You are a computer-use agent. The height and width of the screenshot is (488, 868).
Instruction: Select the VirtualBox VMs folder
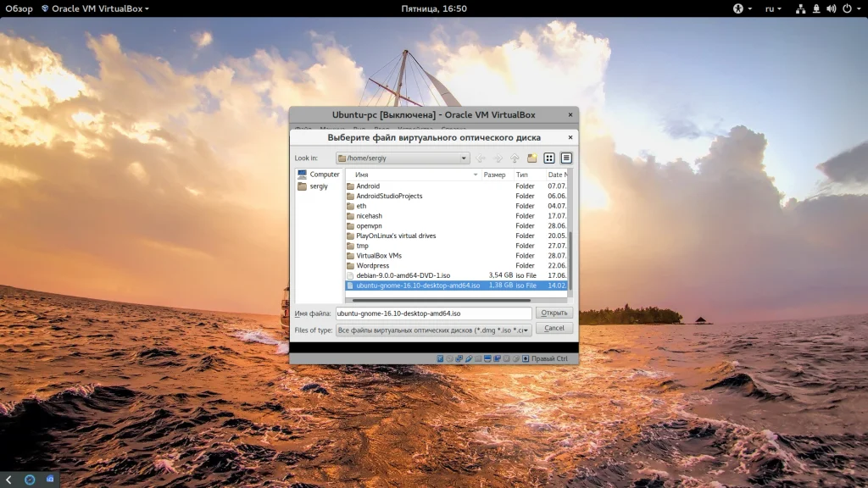(x=379, y=256)
